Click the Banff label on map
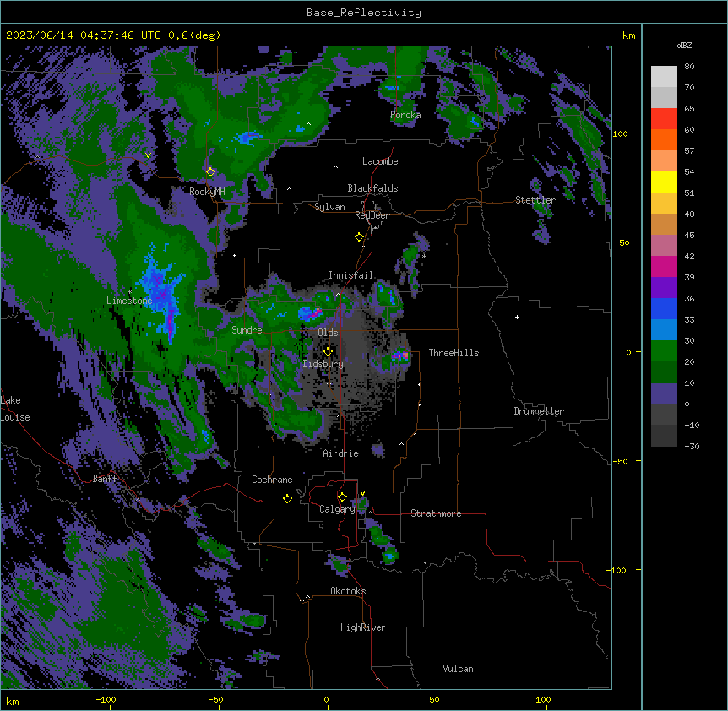 (x=106, y=479)
